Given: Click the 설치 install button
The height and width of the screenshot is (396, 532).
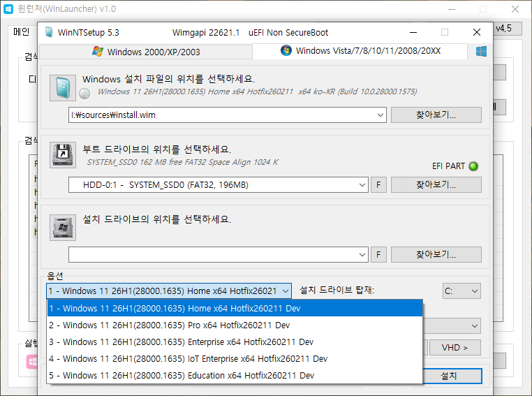Looking at the screenshot, I should 452,376.
